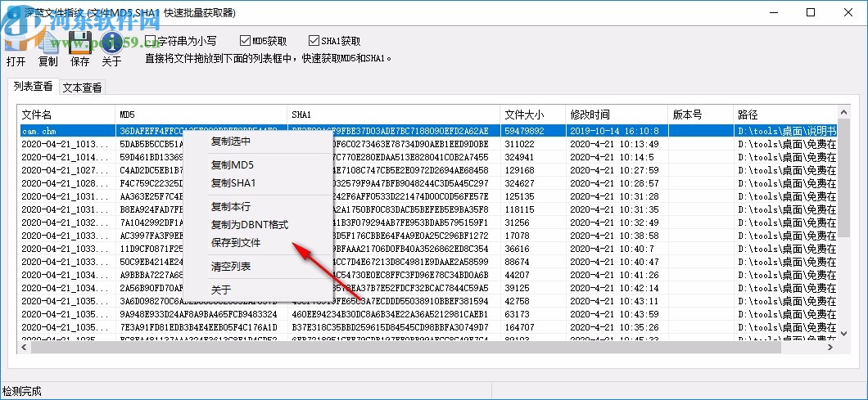
Task: Click the vertical scrollbar thumb
Action: point(843,177)
